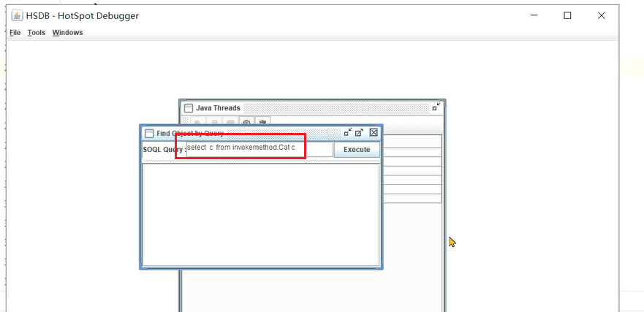Open the Windows menu

[x=67, y=33]
